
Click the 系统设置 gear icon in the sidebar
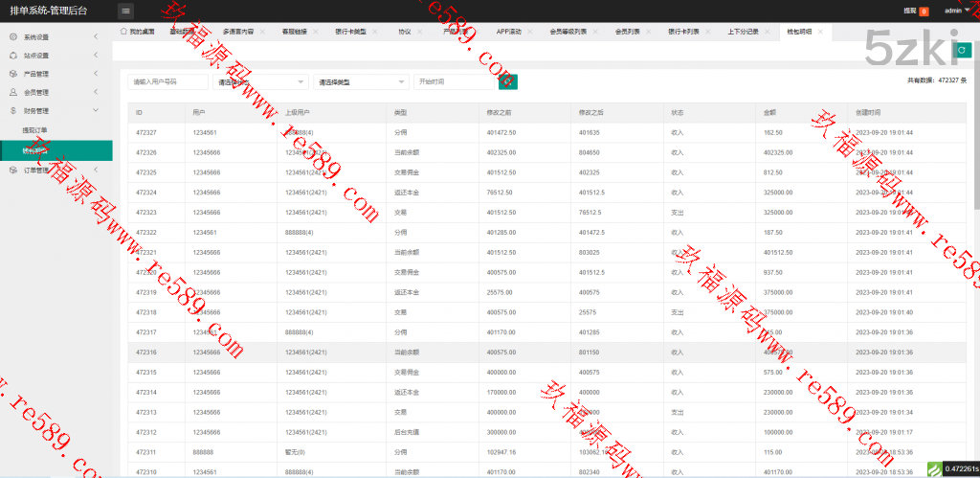tap(13, 37)
